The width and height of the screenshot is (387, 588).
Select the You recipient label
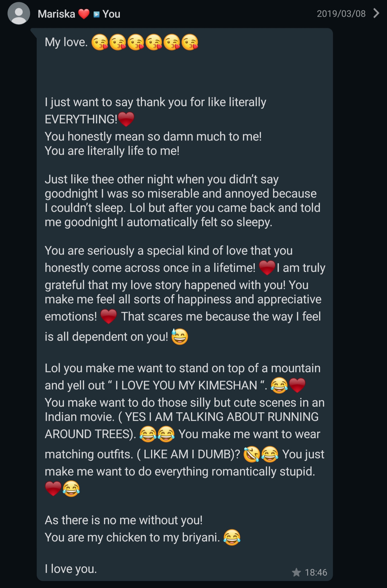[111, 14]
